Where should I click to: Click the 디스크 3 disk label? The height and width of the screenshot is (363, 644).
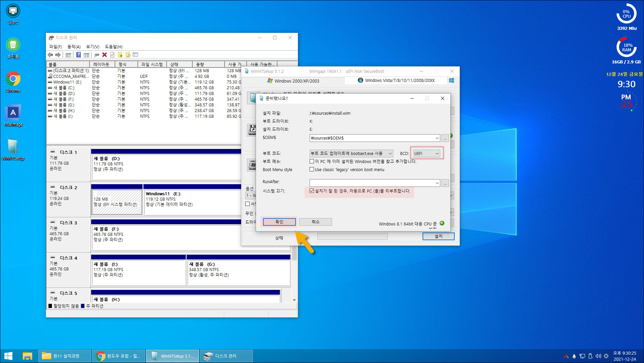point(68,223)
